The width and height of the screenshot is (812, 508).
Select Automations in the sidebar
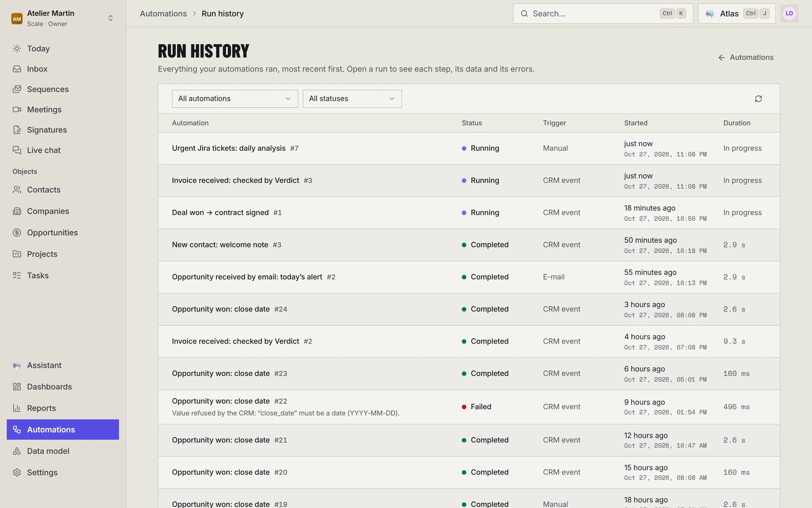click(63, 429)
